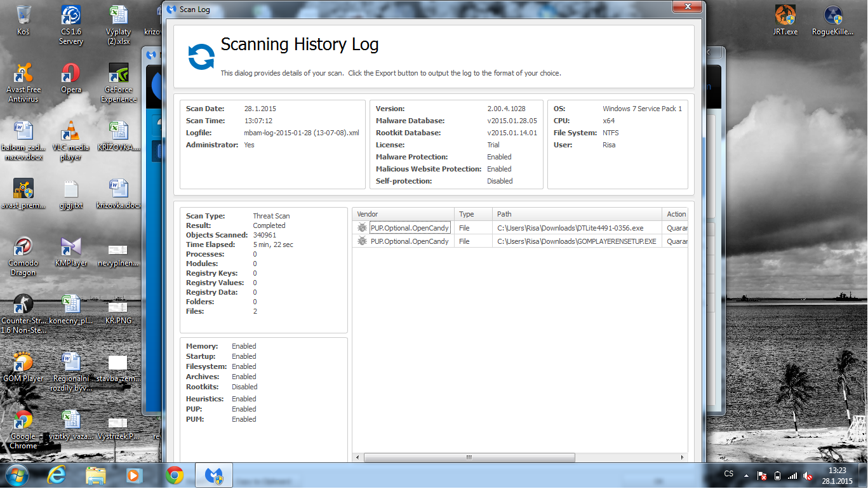Image resolution: width=868 pixels, height=489 pixels.
Task: Click the CS language indicator in taskbar
Action: [x=728, y=474]
